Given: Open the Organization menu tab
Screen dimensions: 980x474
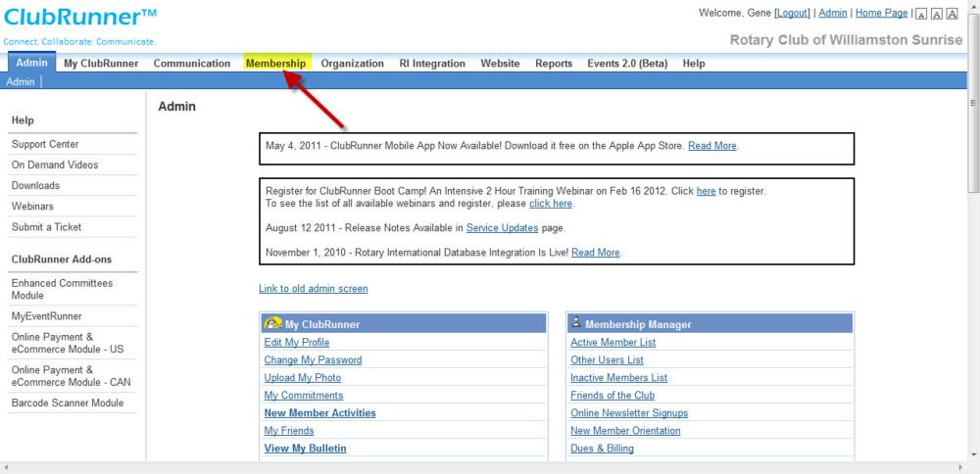Looking at the screenshot, I should (x=353, y=63).
